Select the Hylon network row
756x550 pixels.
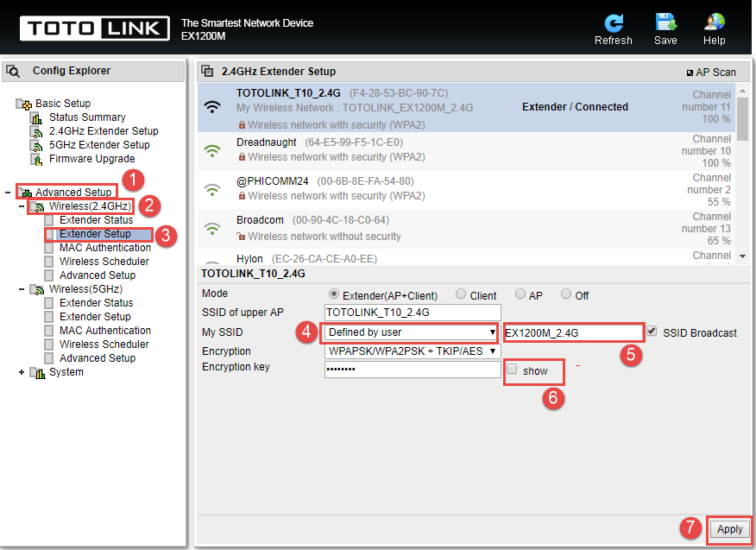point(466,256)
